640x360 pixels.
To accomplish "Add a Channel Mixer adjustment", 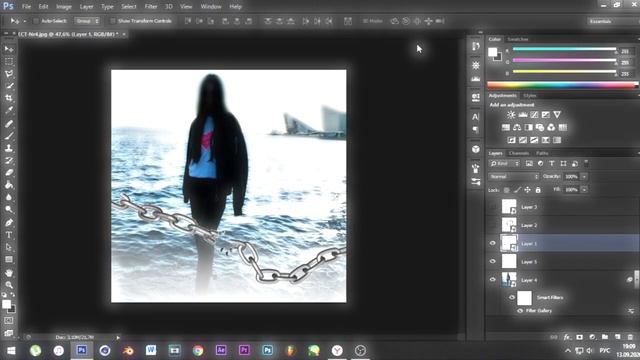I will tap(551, 127).
